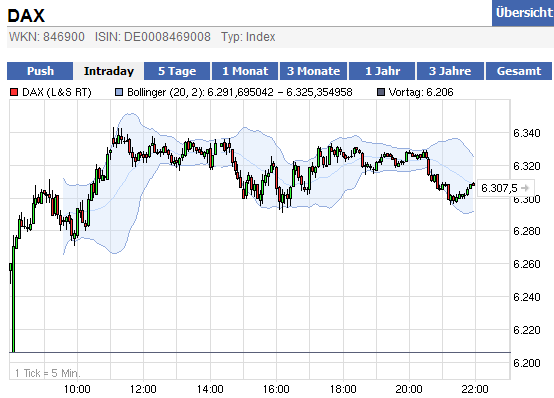This screenshot has width=554, height=398.
Task: Click the Typ: Index text
Action: tap(248, 37)
